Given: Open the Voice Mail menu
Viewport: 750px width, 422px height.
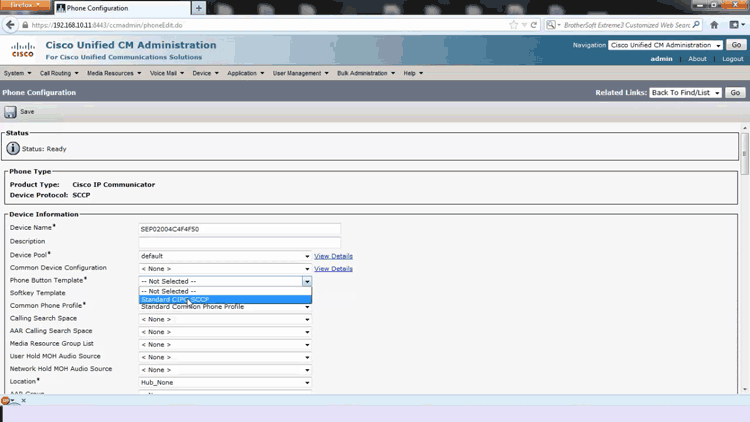Looking at the screenshot, I should coord(166,73).
